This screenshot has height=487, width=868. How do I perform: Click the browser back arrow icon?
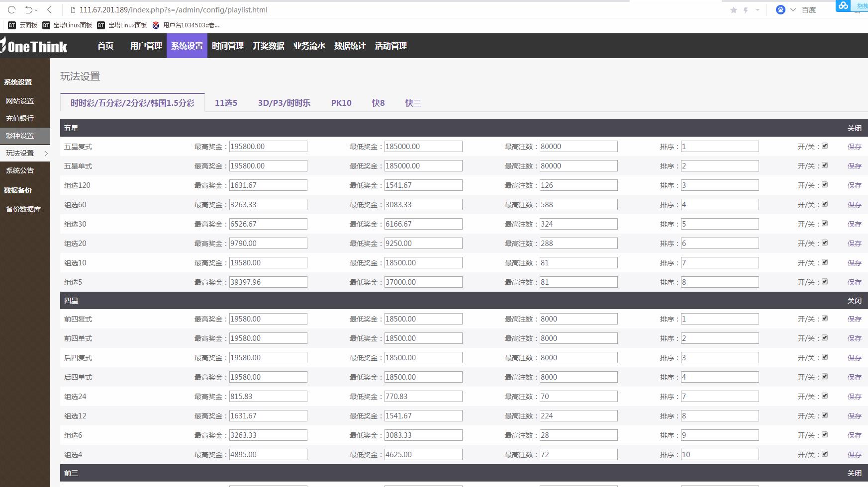pos(49,9)
